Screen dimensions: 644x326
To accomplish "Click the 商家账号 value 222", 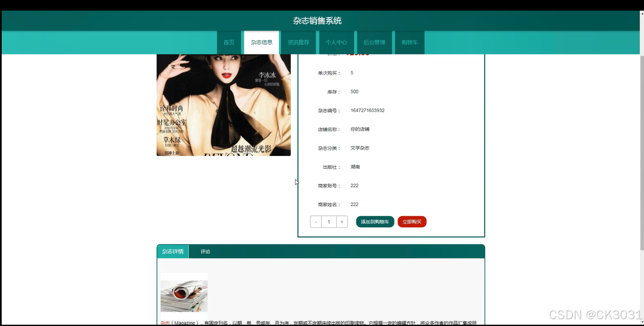I will (x=354, y=186).
